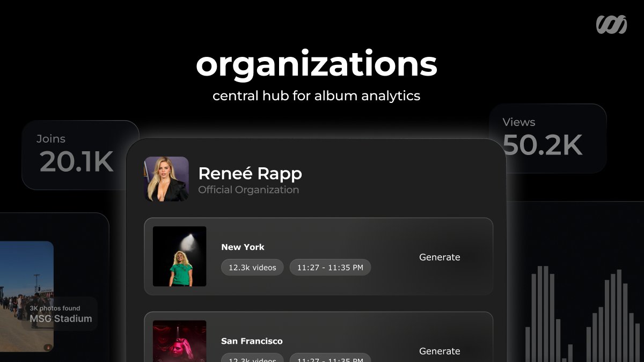This screenshot has width=644, height=362.
Task: Click the bar chart analytics panel
Action: tap(575, 282)
